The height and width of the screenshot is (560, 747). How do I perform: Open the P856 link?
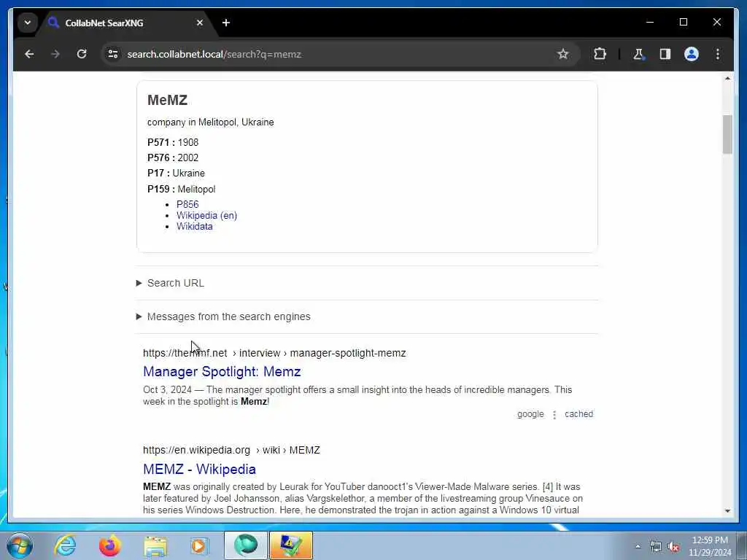pos(187,204)
